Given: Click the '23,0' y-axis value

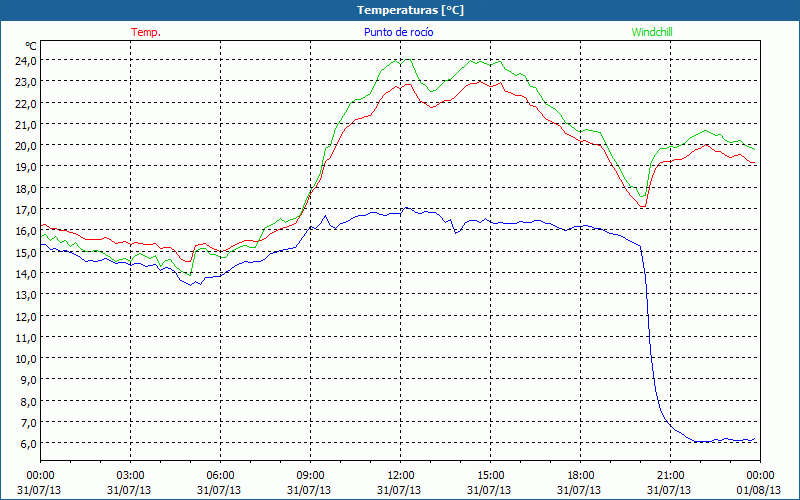Looking at the screenshot, I should pyautogui.click(x=27, y=82).
